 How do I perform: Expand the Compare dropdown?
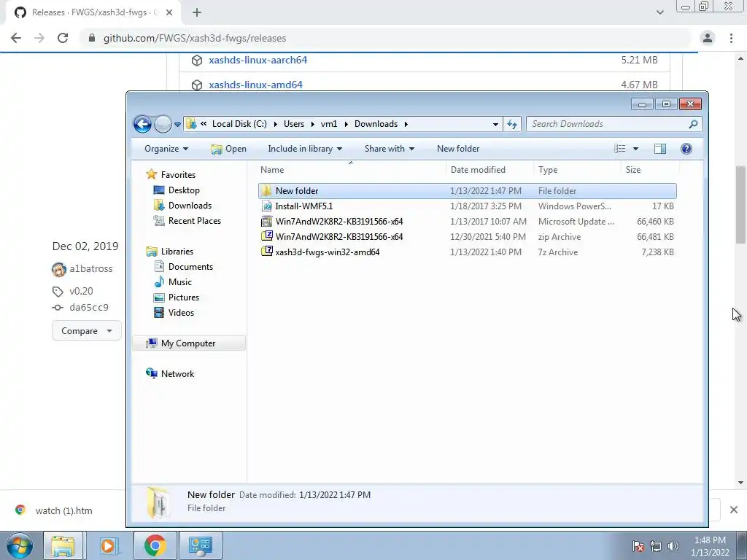click(86, 331)
